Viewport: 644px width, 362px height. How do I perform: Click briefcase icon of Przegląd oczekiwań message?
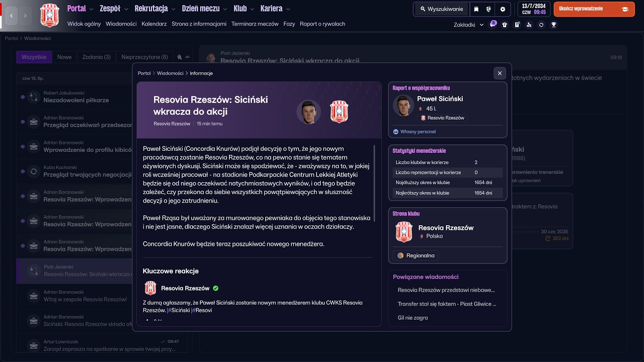click(x=33, y=121)
